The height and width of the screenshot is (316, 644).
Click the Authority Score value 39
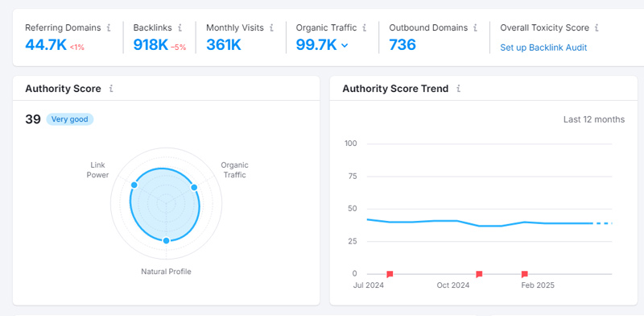(x=33, y=119)
